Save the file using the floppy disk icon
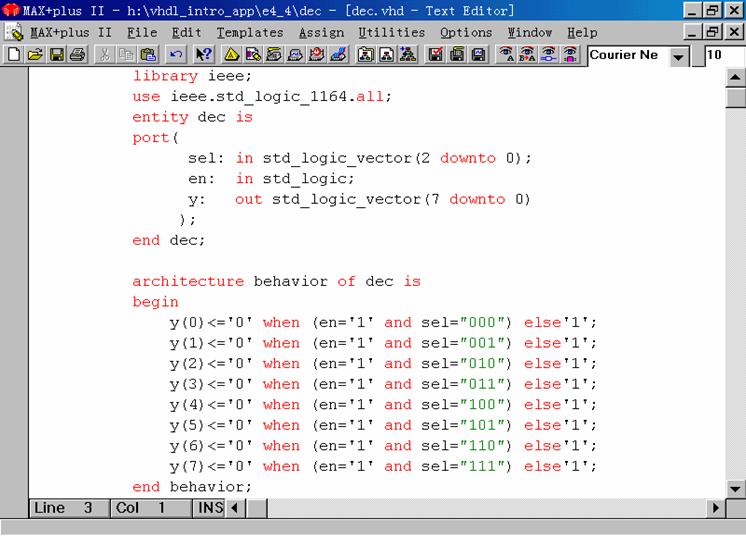The height and width of the screenshot is (536, 746). [57, 55]
